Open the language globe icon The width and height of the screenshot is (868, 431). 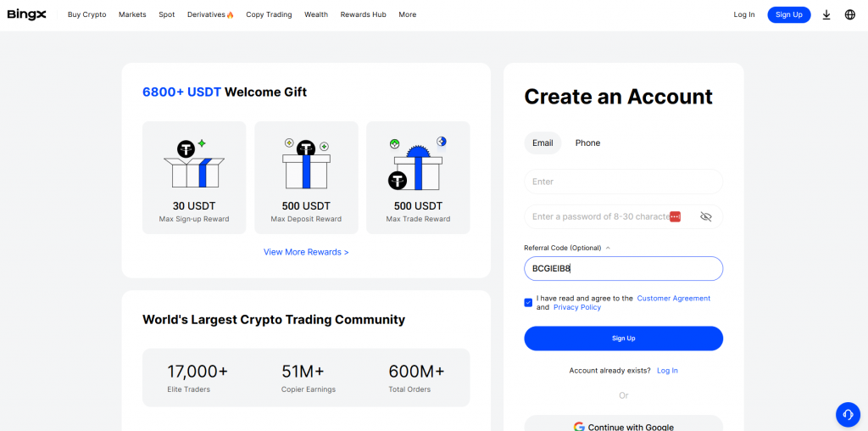(x=850, y=14)
